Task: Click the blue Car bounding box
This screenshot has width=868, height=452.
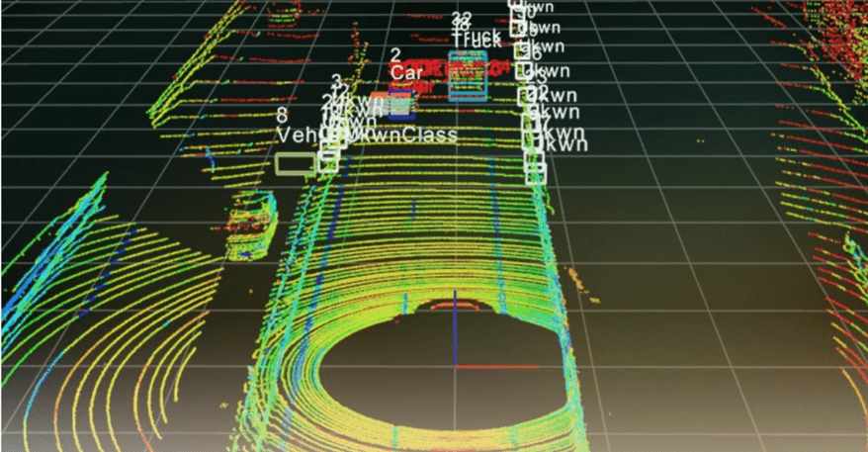Action: pos(400,106)
